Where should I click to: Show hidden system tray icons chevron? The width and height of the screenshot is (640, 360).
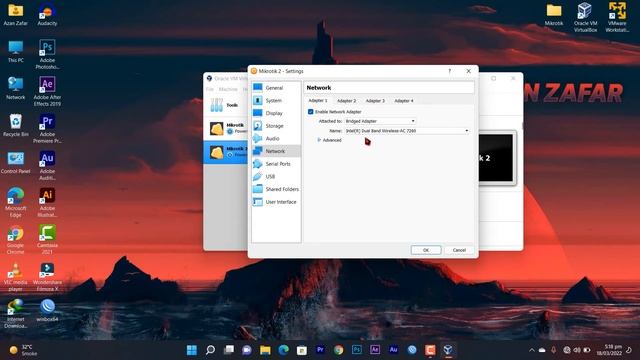tap(531, 350)
